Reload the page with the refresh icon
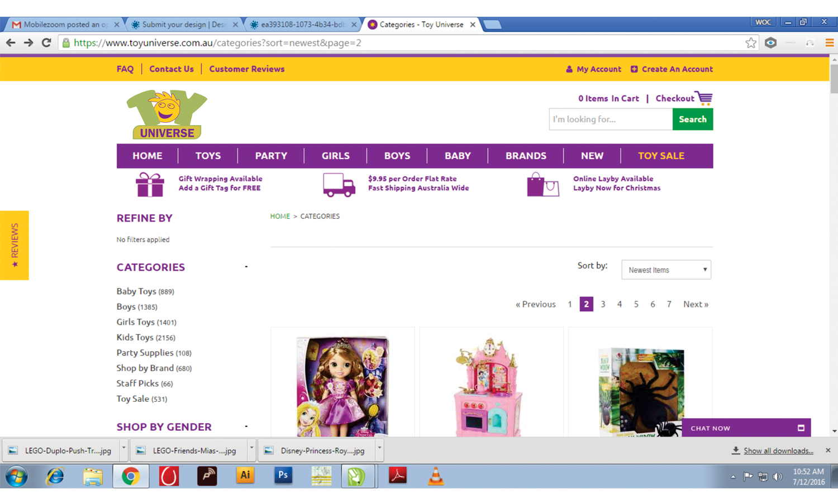This screenshot has width=838, height=504. tap(46, 43)
